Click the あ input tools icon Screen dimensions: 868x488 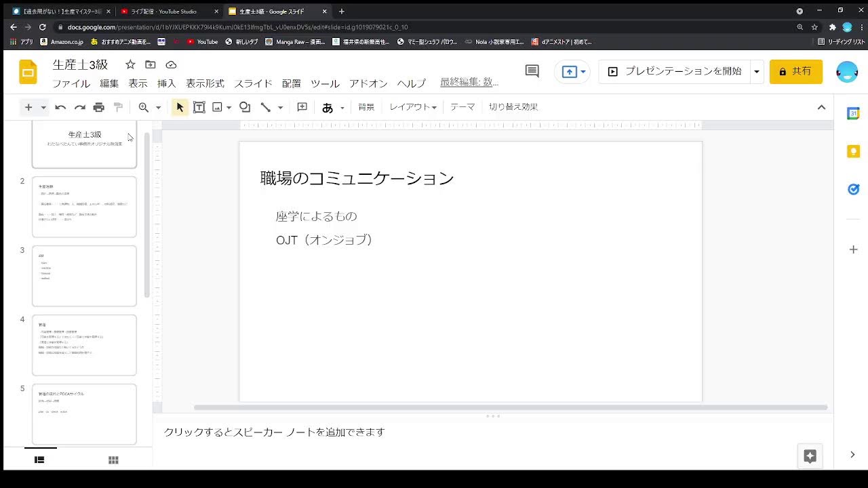[x=328, y=107]
